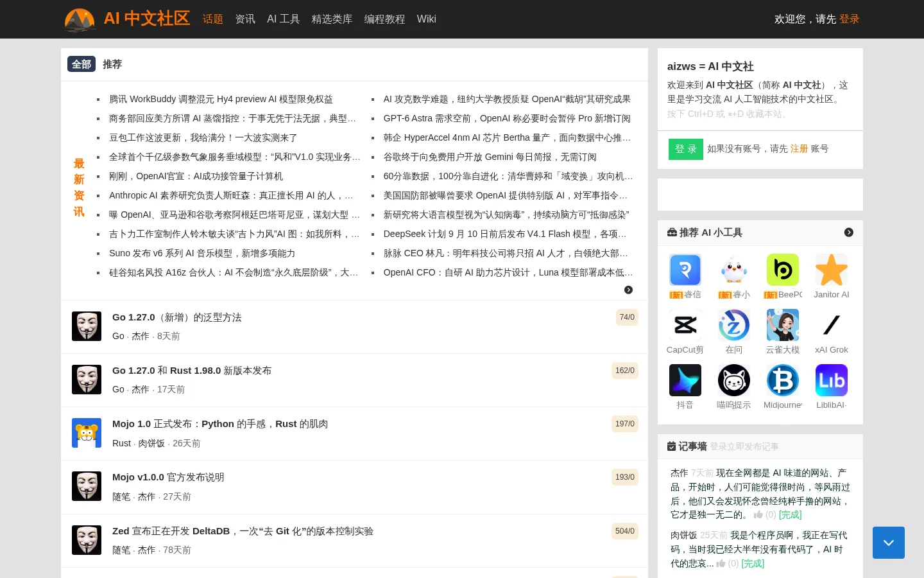The height and width of the screenshot is (578, 924).
Task: Open the Janitor AI star icon
Action: click(832, 270)
